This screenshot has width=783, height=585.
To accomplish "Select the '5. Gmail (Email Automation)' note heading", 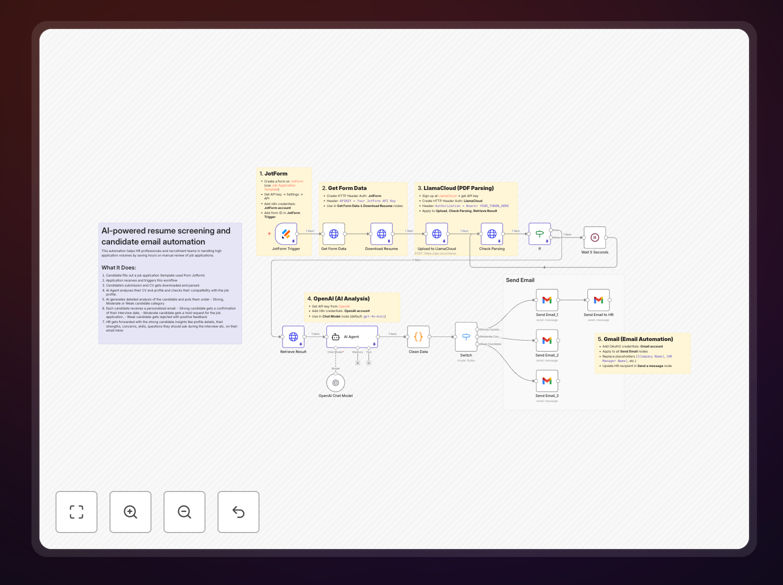I will click(x=635, y=339).
